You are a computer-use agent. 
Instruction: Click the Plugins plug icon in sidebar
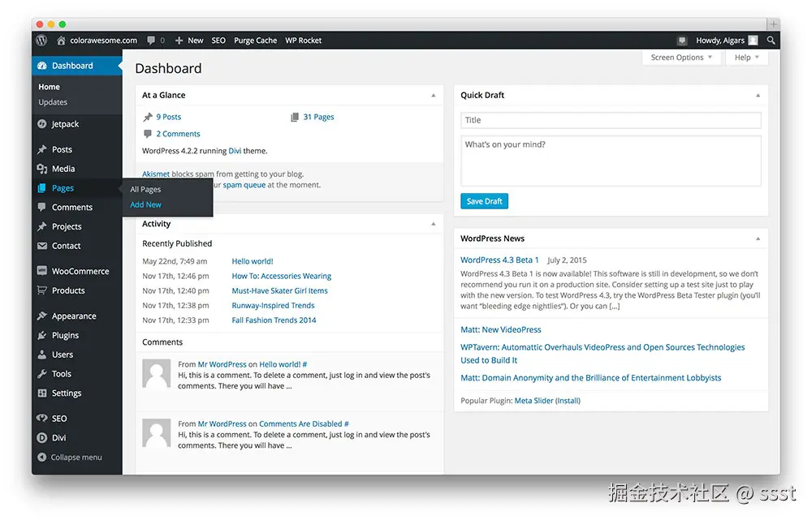coord(42,335)
